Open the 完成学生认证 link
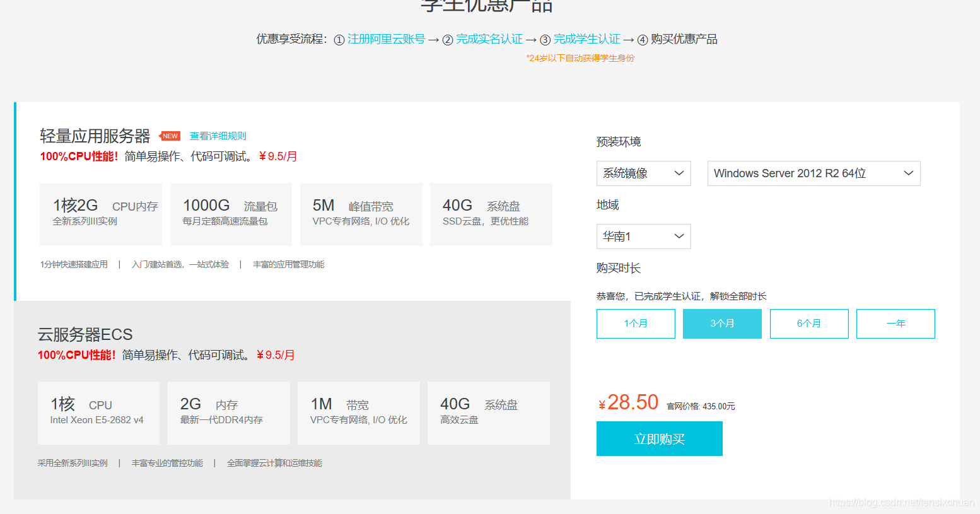This screenshot has width=980, height=514. pos(587,39)
